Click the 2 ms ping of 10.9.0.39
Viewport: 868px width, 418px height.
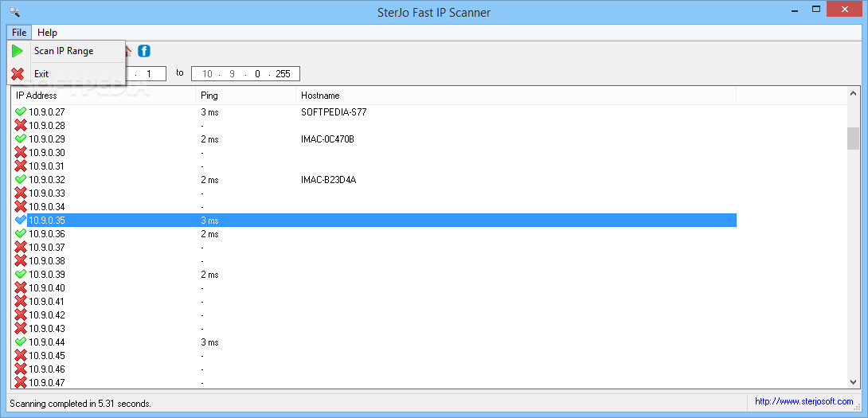point(209,275)
